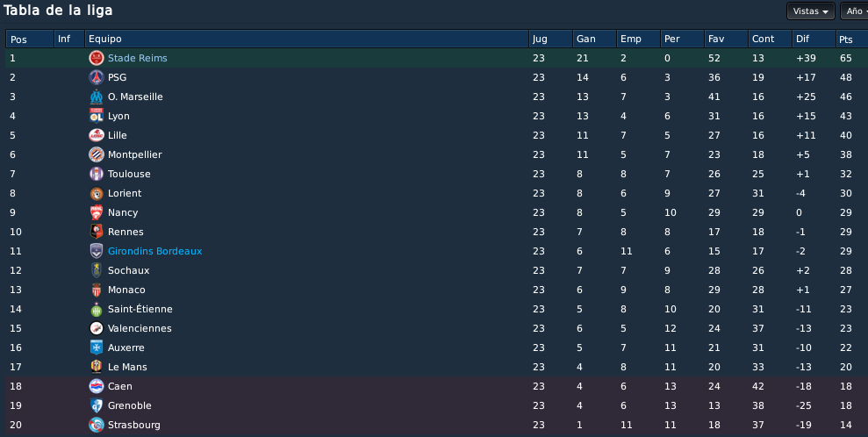Sort by the Equipo column header

(306, 39)
